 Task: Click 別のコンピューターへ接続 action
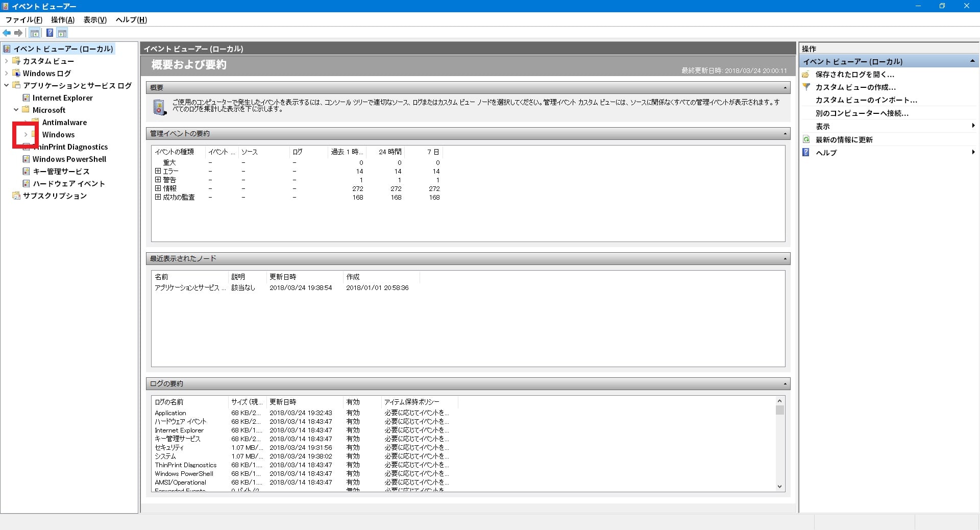[862, 113]
